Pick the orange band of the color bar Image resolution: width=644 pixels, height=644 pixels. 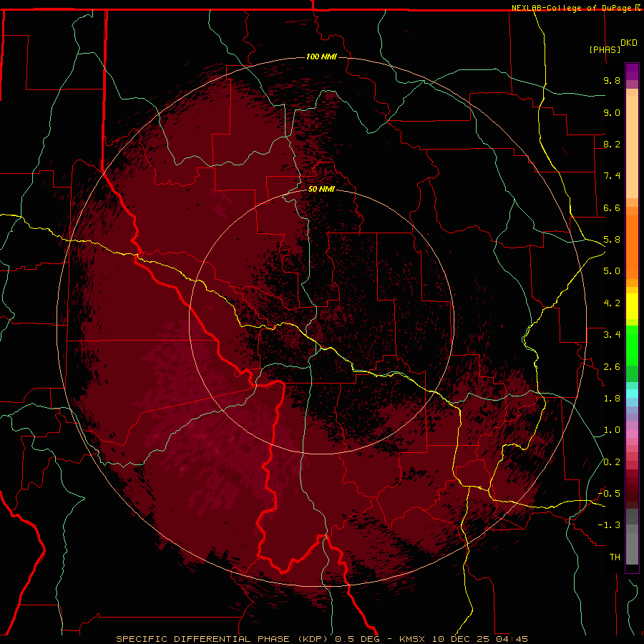tap(632, 246)
